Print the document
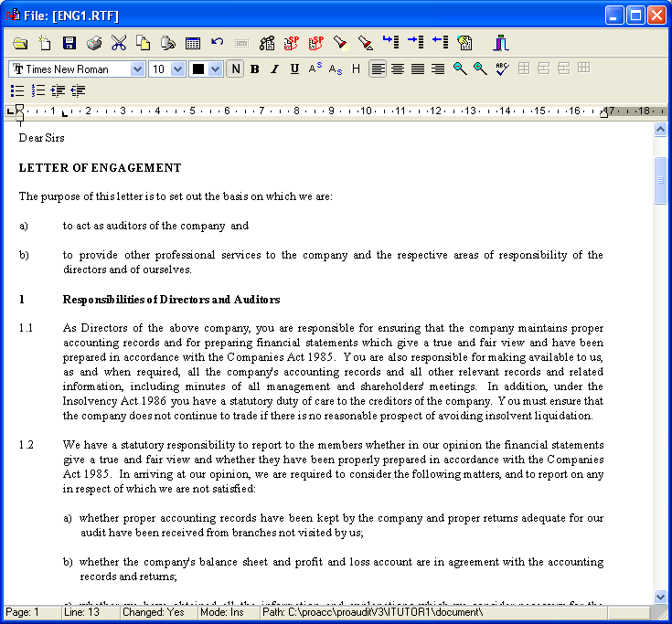672x624 pixels. (x=94, y=43)
